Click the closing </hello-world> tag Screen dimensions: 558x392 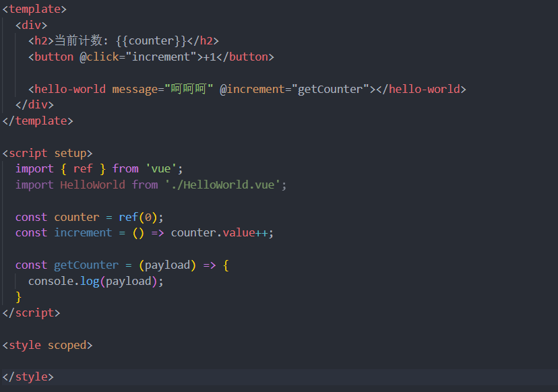421,89
